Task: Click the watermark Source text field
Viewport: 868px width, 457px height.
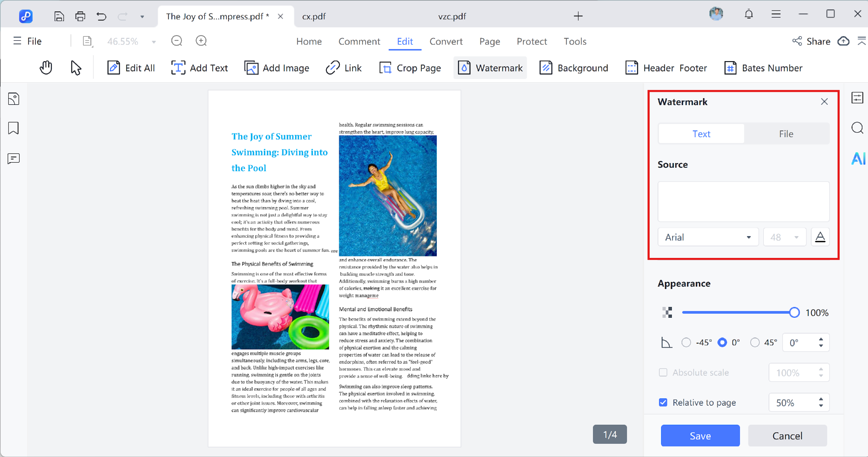Action: 743,201
